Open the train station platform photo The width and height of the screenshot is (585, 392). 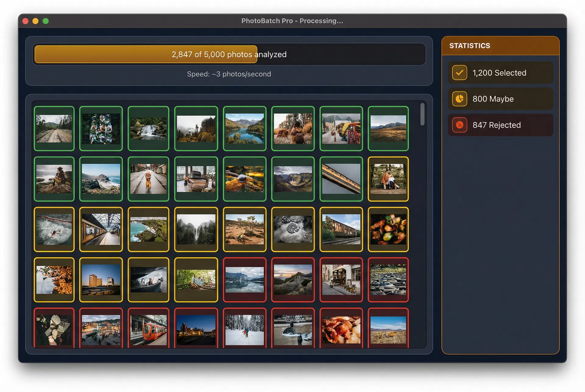pos(101,229)
